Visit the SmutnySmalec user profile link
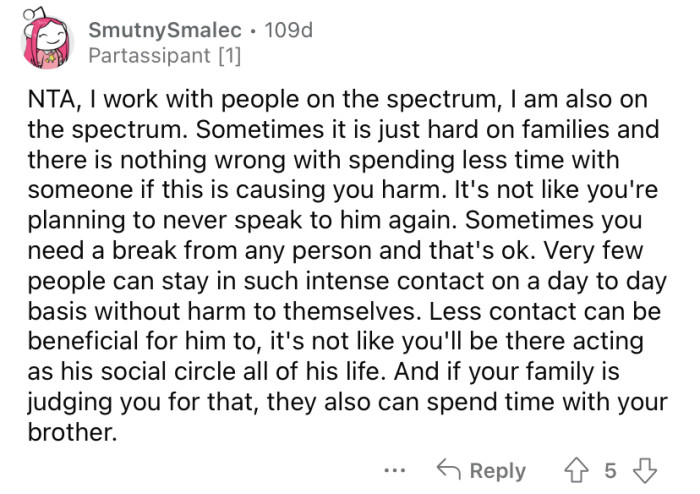The image size is (700, 494). (165, 31)
